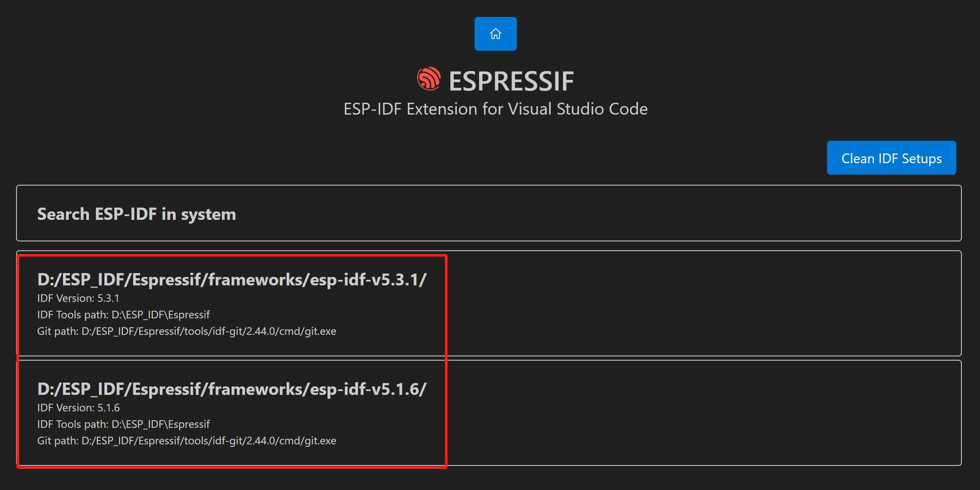Click the IDF Tools path under v5.1.6
This screenshot has height=490, width=980.
coord(123,424)
